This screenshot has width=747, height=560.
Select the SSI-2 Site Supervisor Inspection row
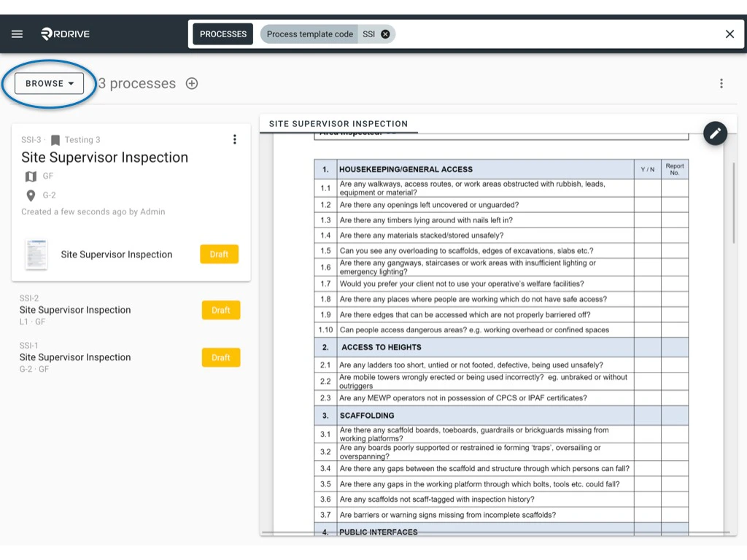130,310
